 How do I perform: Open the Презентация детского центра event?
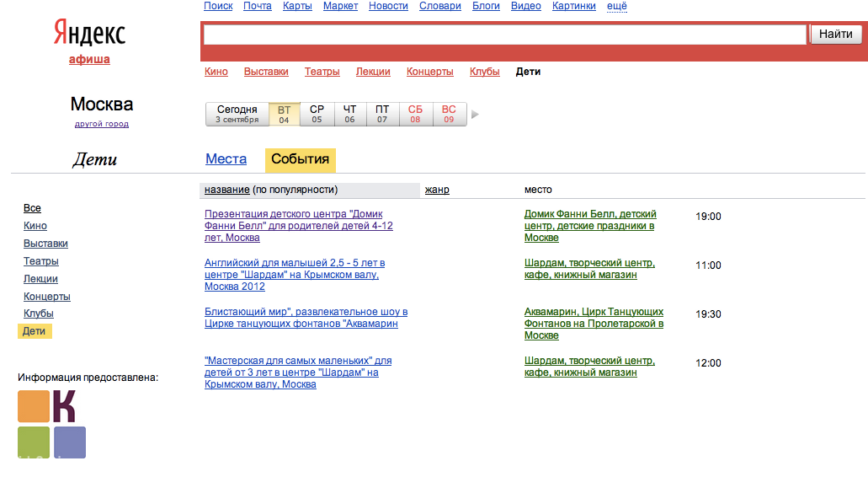click(x=298, y=226)
